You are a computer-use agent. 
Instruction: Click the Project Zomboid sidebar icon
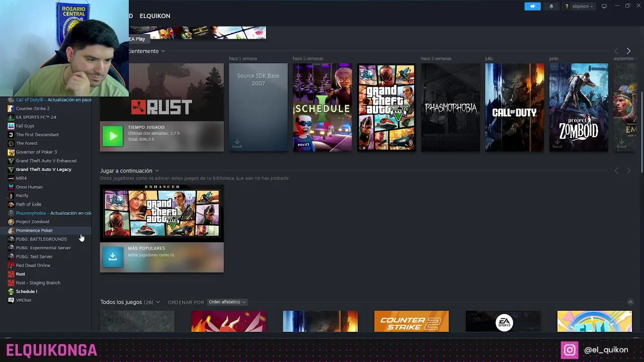pos(11,222)
